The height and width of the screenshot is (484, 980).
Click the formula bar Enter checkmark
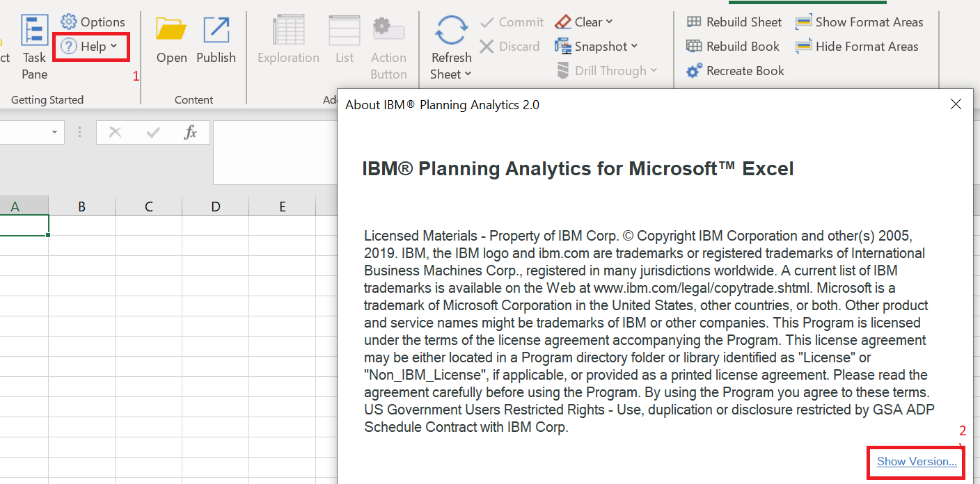(x=154, y=132)
